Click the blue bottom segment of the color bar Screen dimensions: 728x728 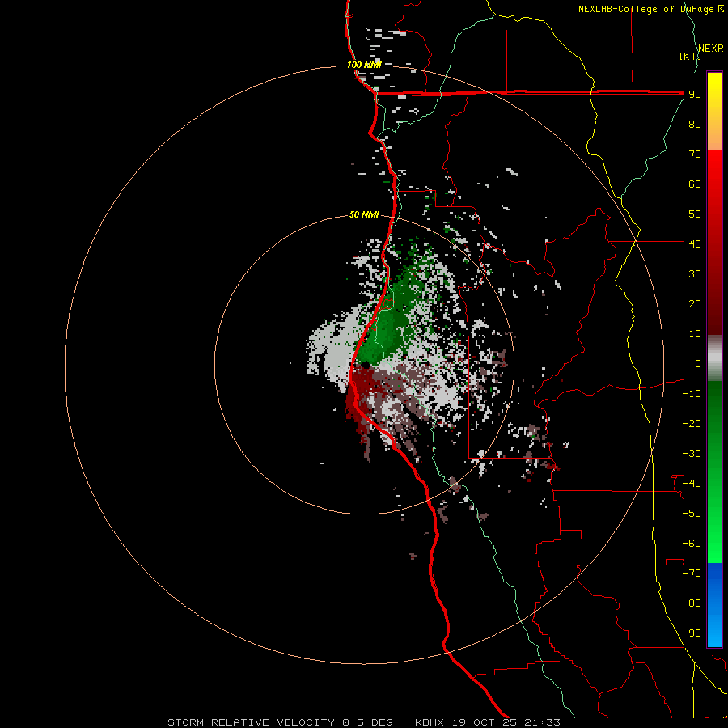tap(714, 604)
